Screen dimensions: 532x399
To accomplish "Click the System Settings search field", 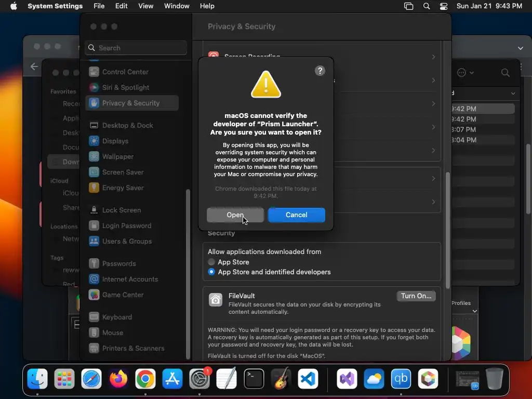I will click(x=136, y=48).
